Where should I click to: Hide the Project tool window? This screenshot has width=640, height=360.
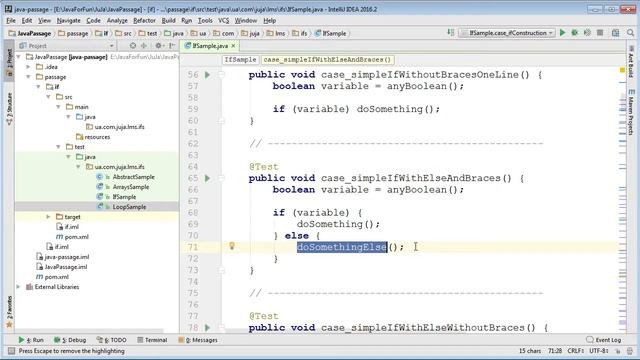(172, 46)
